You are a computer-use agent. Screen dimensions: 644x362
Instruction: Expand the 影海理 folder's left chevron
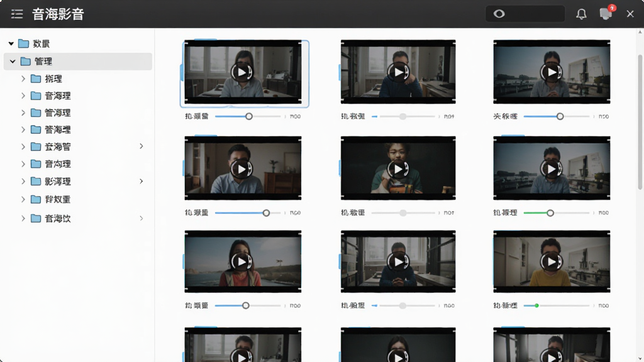coord(23,182)
